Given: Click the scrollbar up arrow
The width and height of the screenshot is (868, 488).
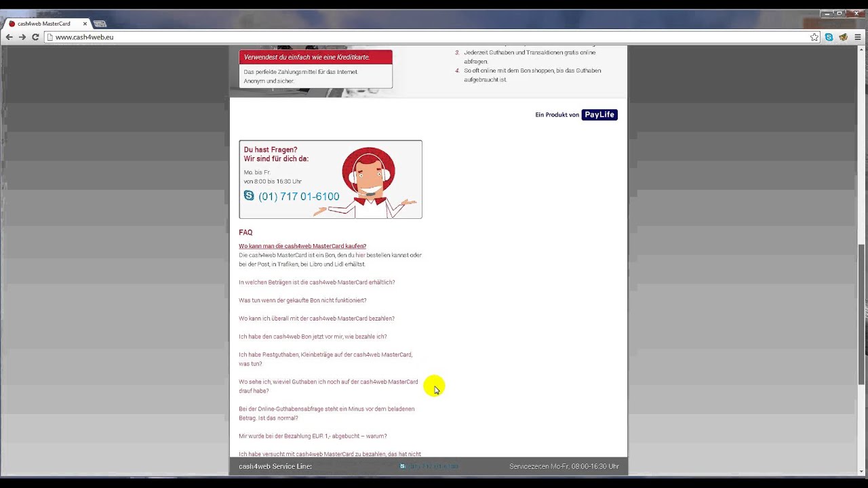Looking at the screenshot, I should [863, 50].
